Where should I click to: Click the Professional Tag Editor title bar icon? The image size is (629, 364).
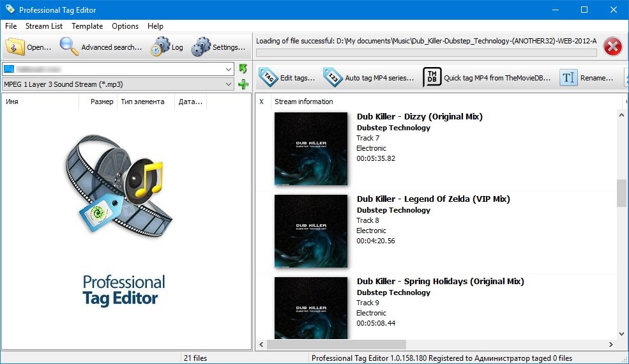tap(10, 9)
